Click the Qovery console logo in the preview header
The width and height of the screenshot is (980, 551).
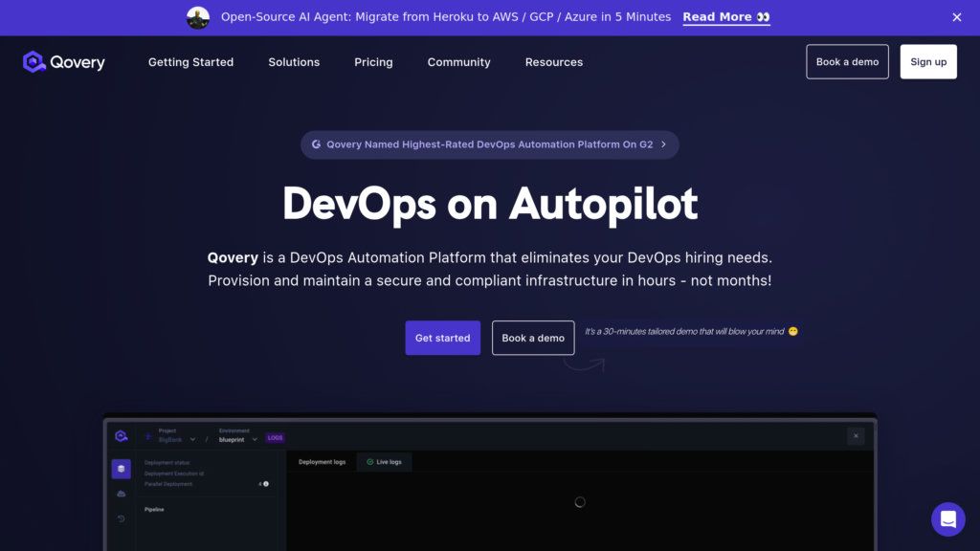point(122,435)
